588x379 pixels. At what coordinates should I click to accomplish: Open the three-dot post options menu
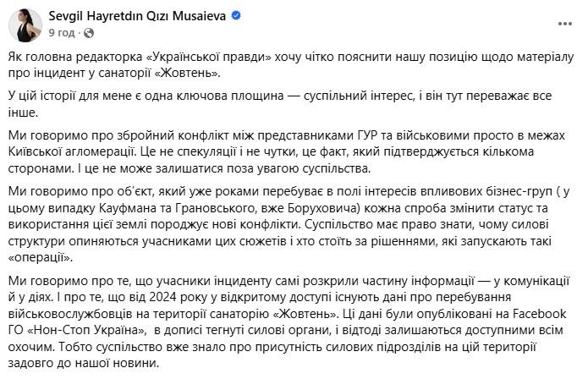565,24
